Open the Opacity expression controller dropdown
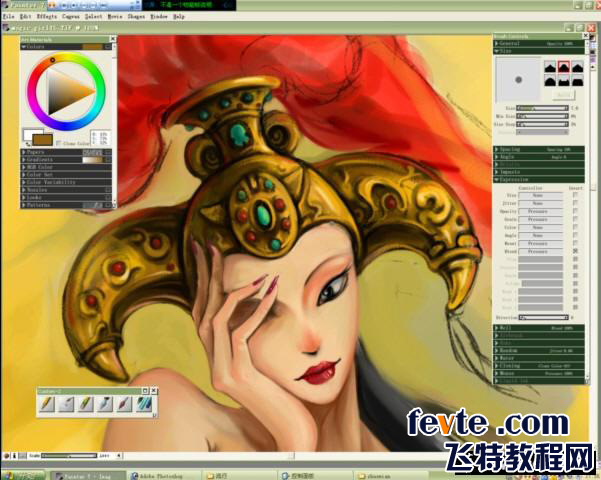 (x=540, y=211)
